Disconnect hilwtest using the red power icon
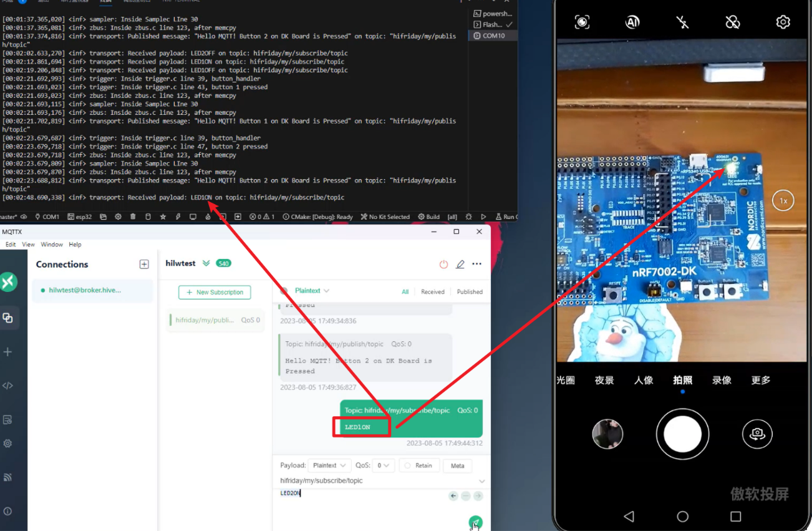 tap(443, 265)
